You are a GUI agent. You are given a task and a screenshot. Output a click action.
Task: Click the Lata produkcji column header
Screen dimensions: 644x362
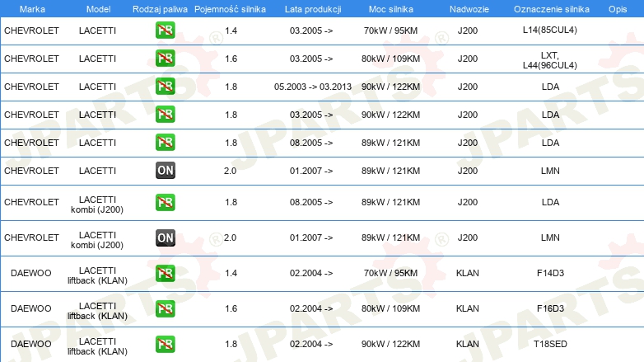313,9
